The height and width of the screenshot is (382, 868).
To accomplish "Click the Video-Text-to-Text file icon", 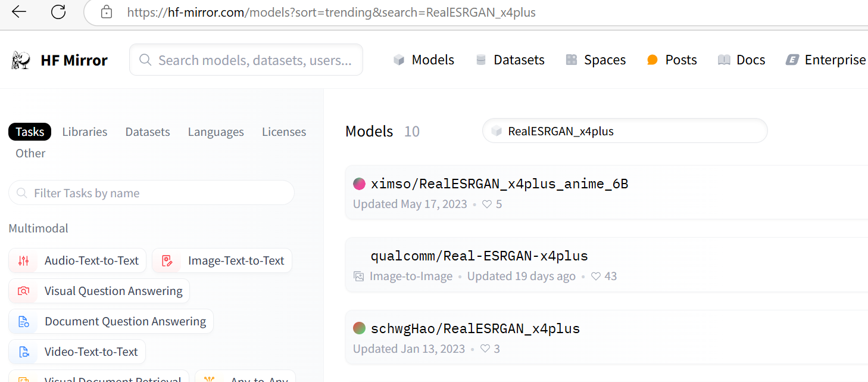I will pyautogui.click(x=23, y=352).
